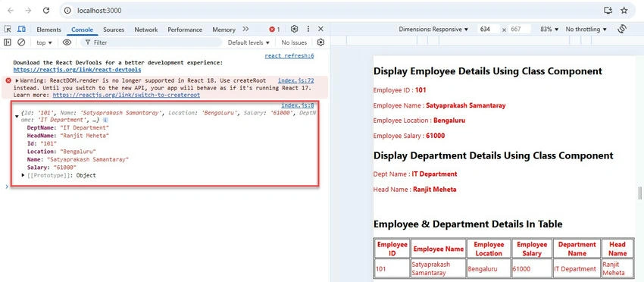Reload the page with the refresh icon
The height and width of the screenshot is (282, 644).
pyautogui.click(x=46, y=11)
